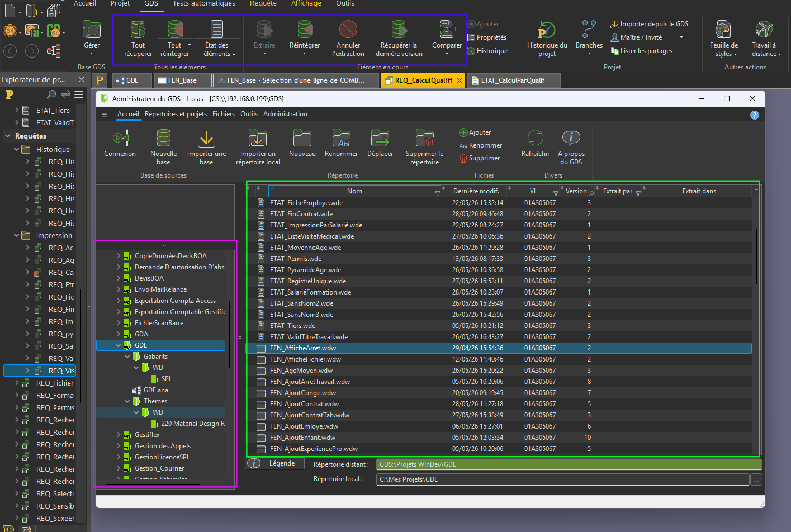791x532 pixels.
Task: Switch to Répertoires et projets tab
Action: point(176,114)
